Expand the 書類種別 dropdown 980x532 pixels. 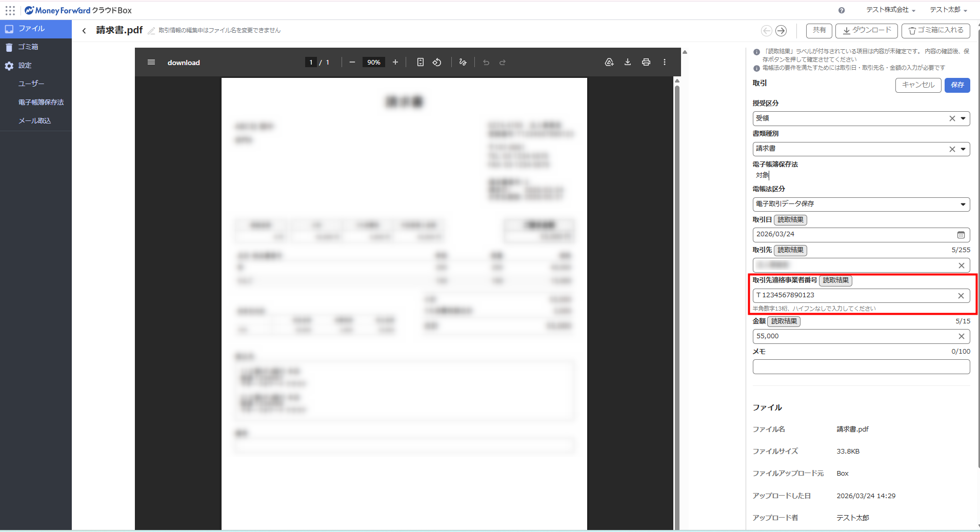pos(963,149)
